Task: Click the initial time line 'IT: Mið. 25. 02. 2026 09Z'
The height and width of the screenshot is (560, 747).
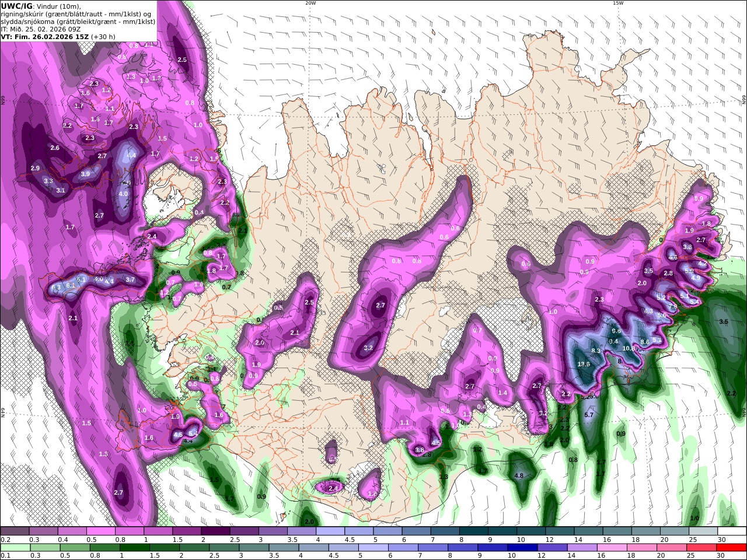Action: (x=41, y=29)
